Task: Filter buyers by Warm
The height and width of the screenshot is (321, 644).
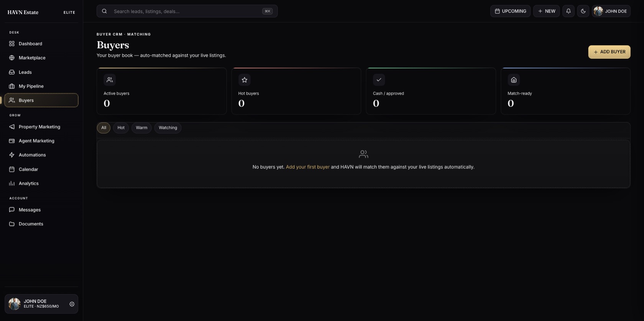Action: [141, 128]
